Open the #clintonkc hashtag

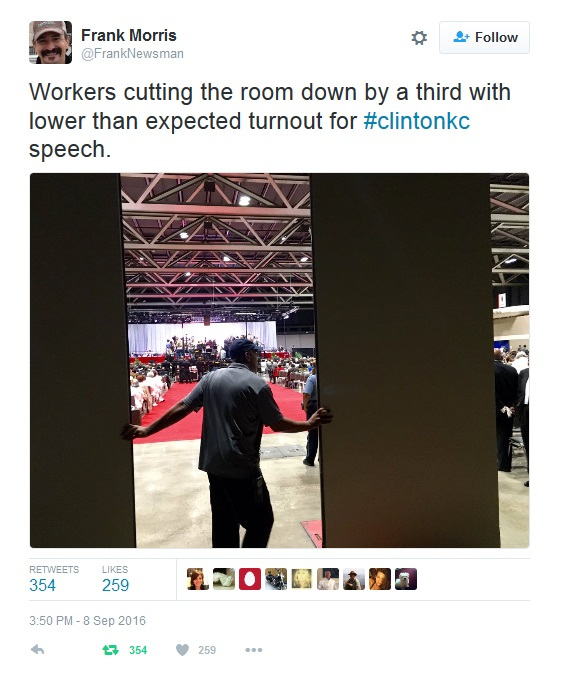point(417,121)
